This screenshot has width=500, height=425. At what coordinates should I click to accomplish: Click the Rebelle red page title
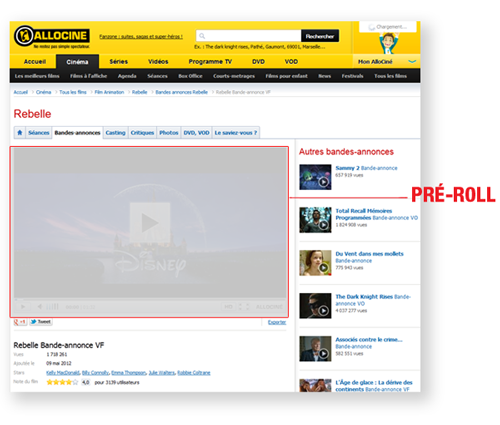point(32,114)
